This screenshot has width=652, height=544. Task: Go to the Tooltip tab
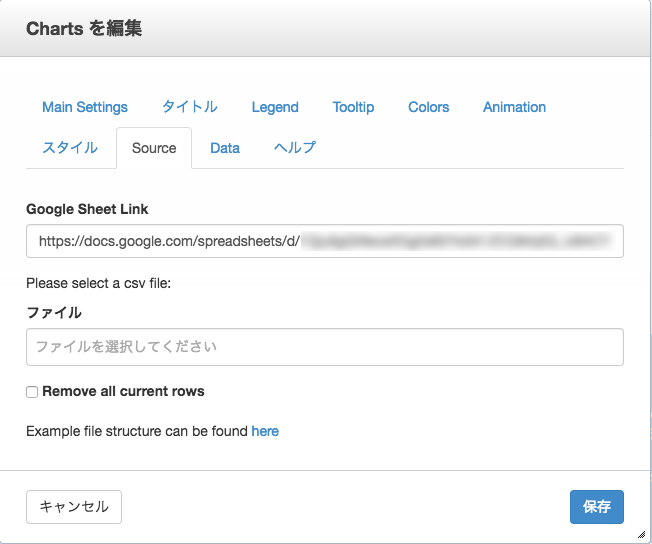coord(353,107)
